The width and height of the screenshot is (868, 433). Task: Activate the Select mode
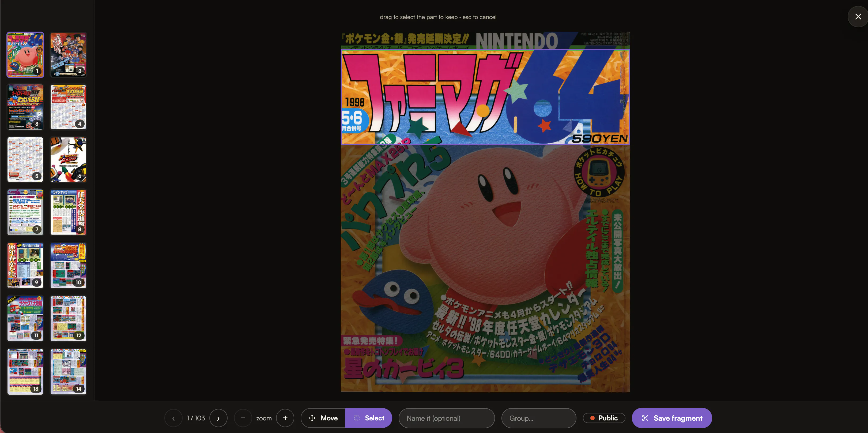click(369, 418)
